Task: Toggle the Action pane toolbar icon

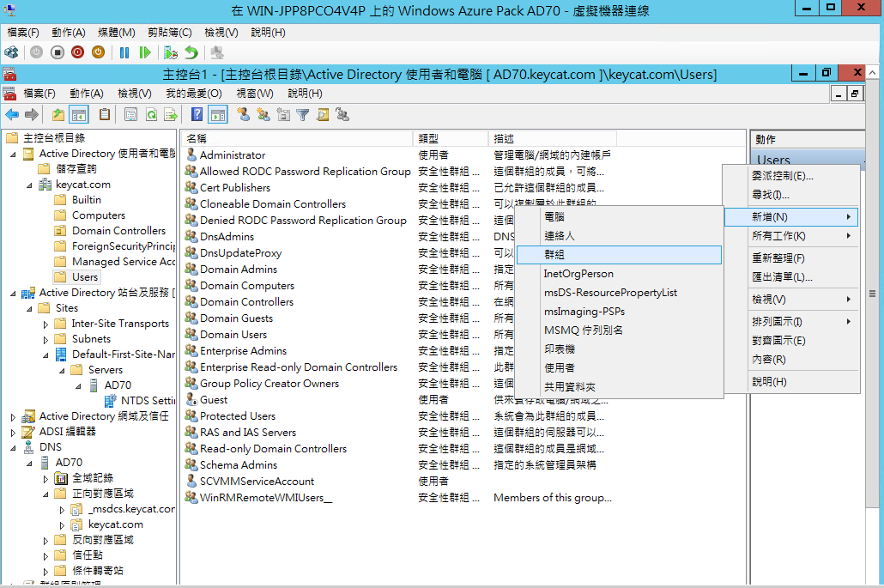Action: tap(218, 115)
